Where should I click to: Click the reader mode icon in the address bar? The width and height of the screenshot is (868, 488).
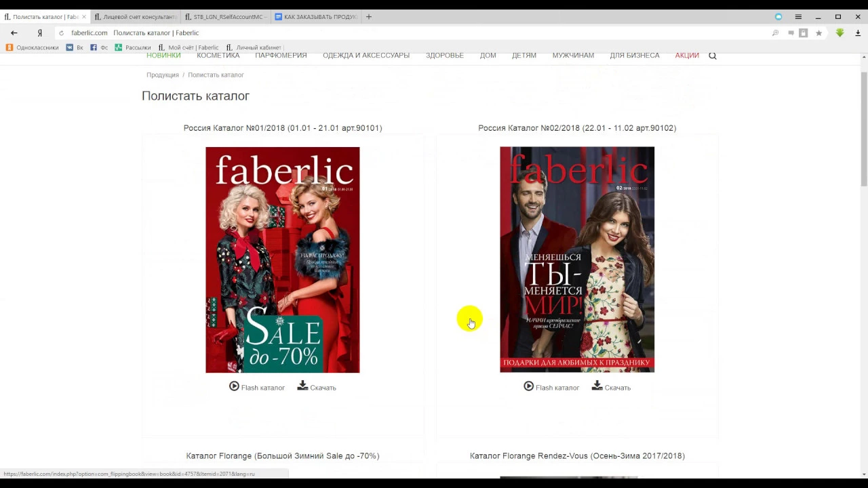804,33
